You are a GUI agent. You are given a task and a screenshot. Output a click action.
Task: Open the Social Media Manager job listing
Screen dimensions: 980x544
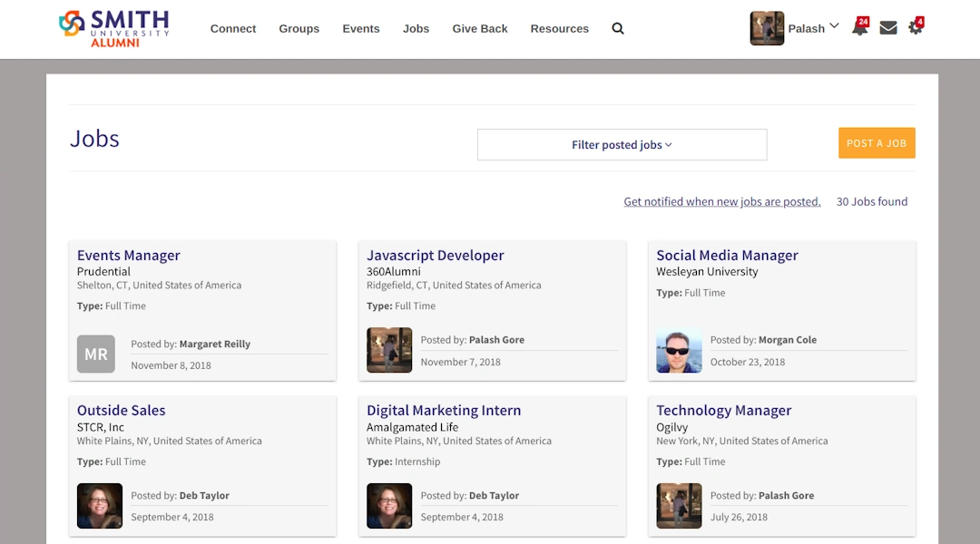tap(727, 256)
